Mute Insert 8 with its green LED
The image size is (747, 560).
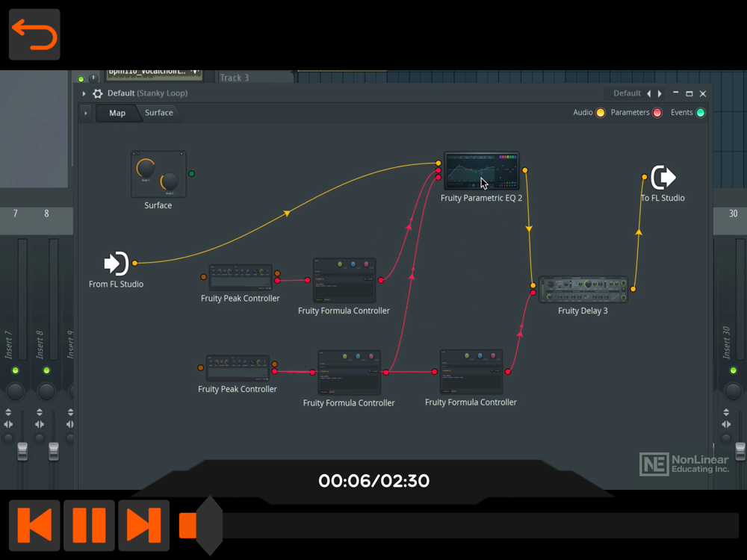[x=46, y=370]
